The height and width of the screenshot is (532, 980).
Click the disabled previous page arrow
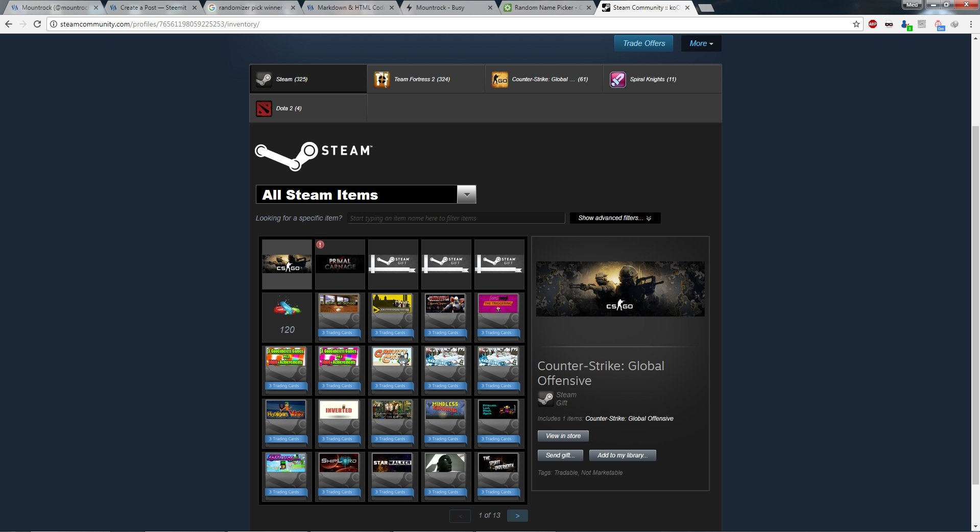coord(460,516)
